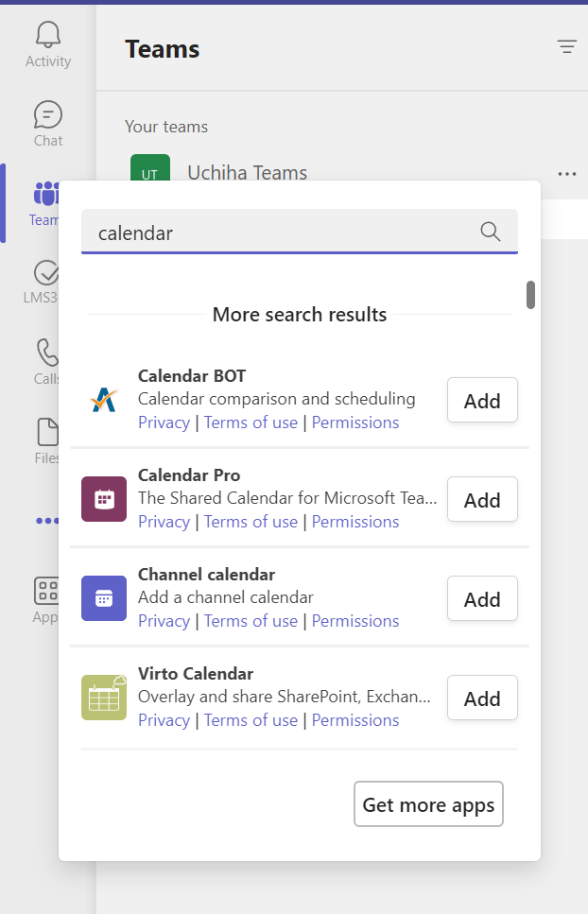Open Terms of use for Virto Calendar
The height and width of the screenshot is (914, 588).
click(251, 719)
